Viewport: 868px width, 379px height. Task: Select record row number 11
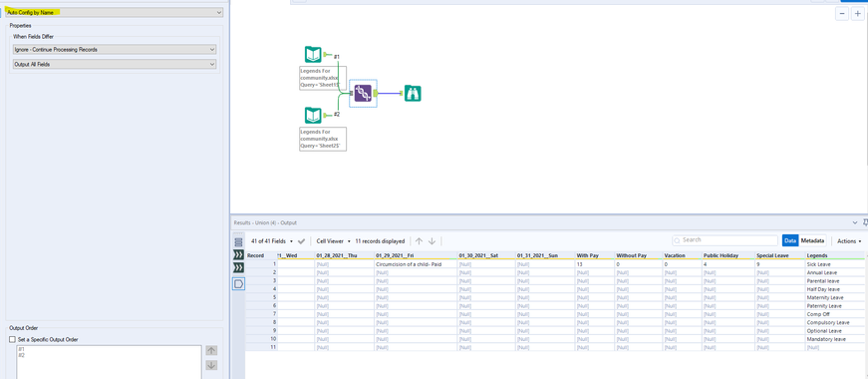[261, 347]
